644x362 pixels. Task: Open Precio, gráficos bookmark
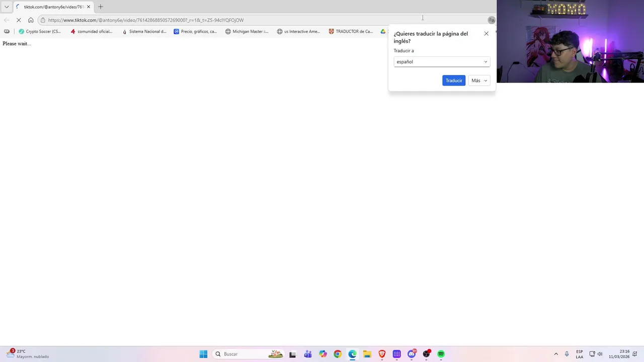tap(195, 31)
